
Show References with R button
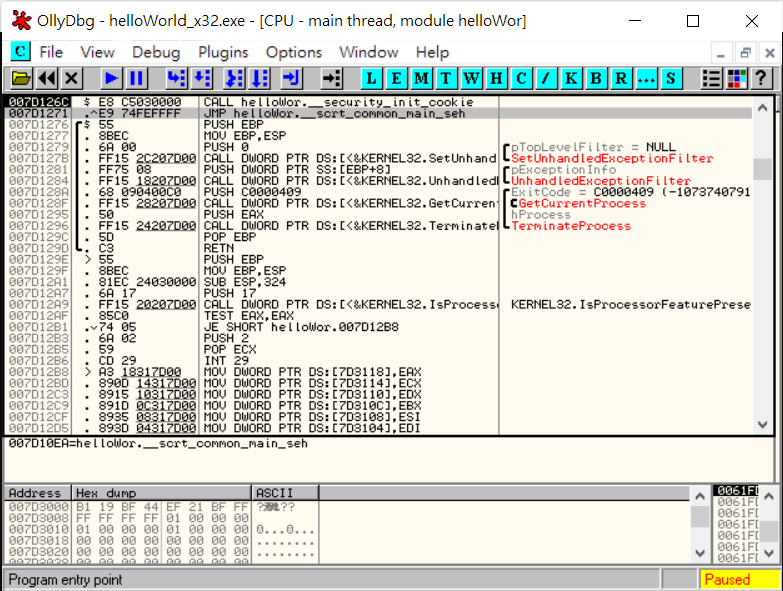[x=621, y=78]
